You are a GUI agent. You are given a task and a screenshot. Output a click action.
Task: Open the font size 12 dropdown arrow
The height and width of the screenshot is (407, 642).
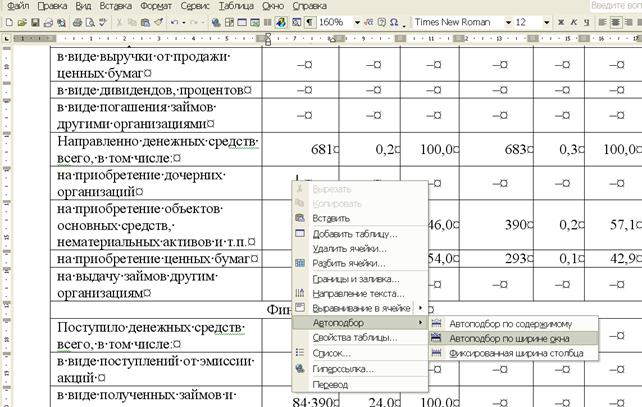tap(546, 23)
